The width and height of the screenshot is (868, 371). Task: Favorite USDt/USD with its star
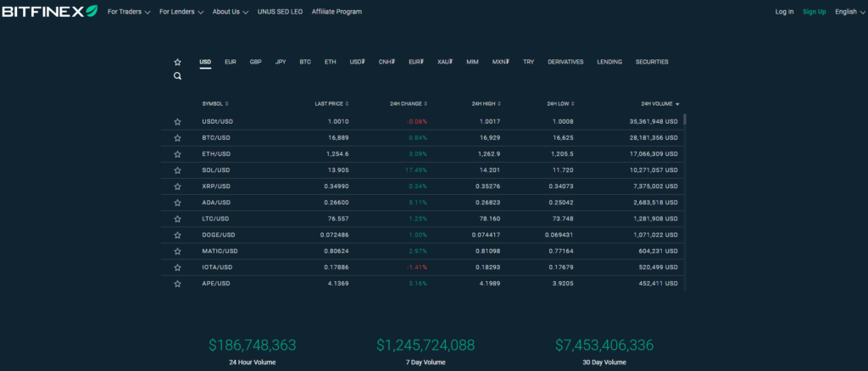pyautogui.click(x=177, y=122)
